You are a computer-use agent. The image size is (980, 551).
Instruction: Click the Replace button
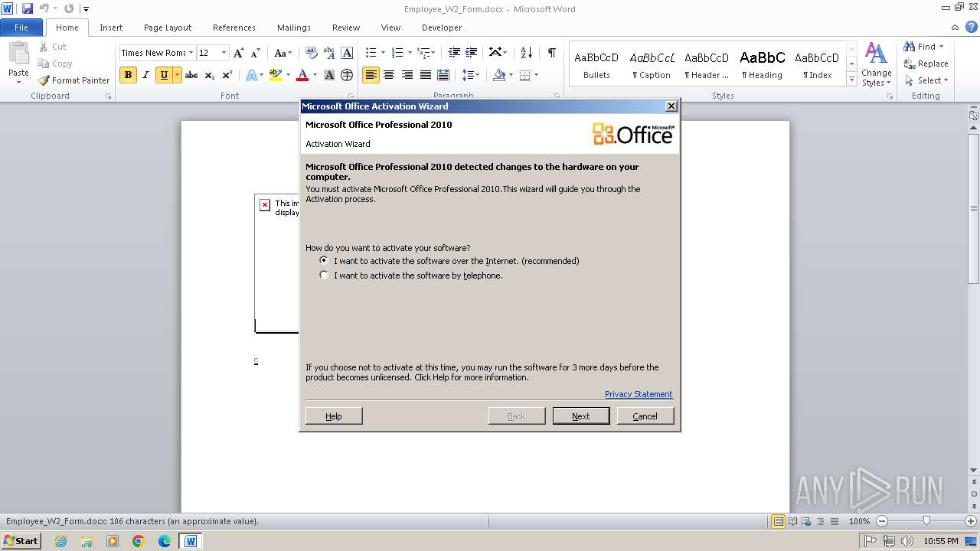926,64
